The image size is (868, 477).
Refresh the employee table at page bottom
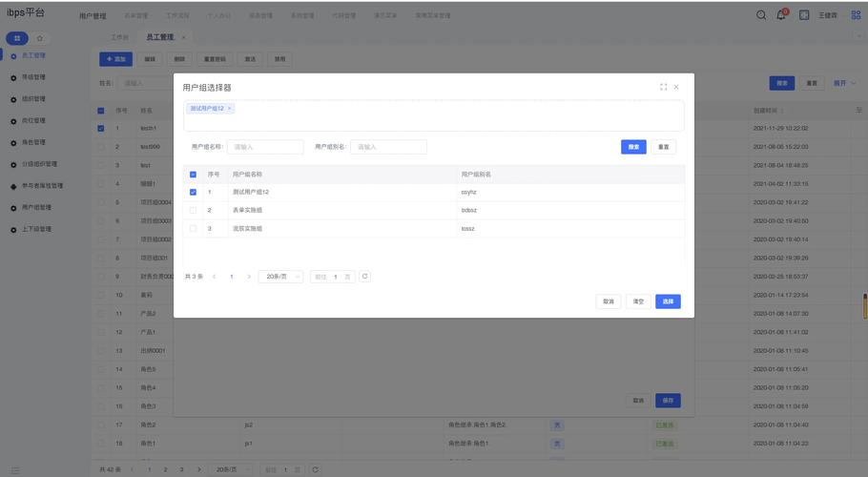tap(315, 469)
